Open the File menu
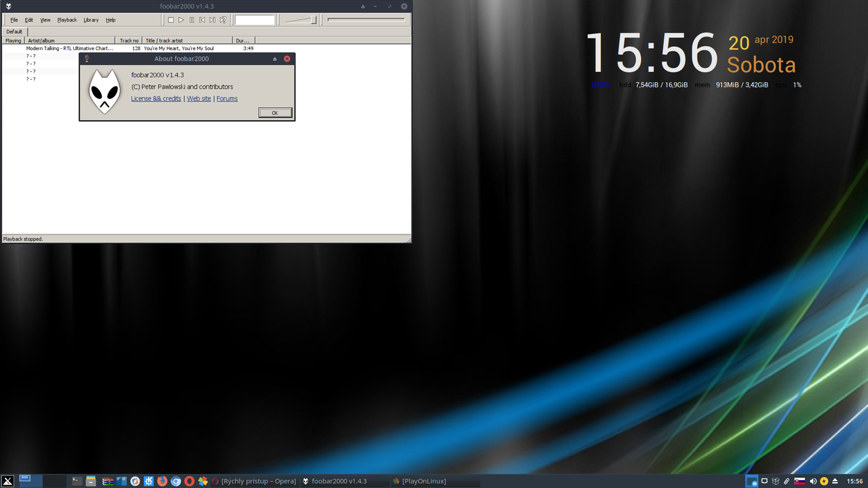This screenshot has height=488, width=868. [14, 20]
